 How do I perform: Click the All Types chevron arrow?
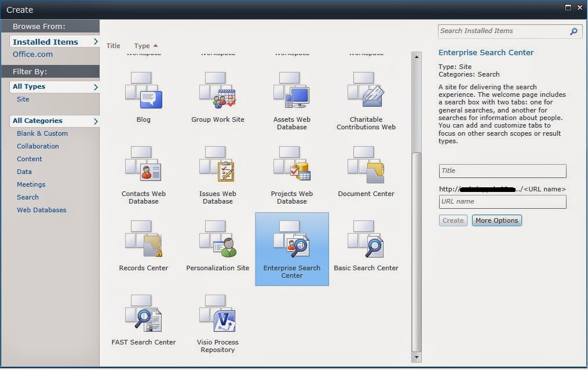tap(96, 87)
